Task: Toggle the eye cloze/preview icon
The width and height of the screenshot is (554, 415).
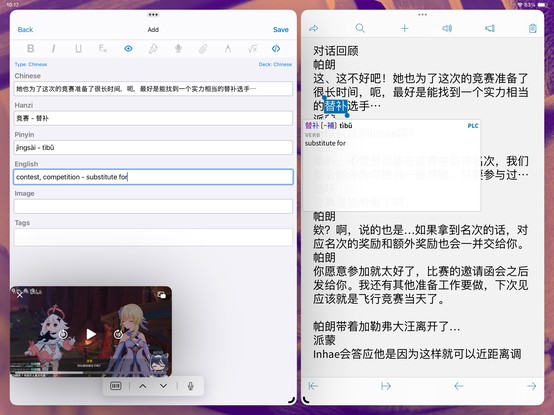Action: click(128, 48)
